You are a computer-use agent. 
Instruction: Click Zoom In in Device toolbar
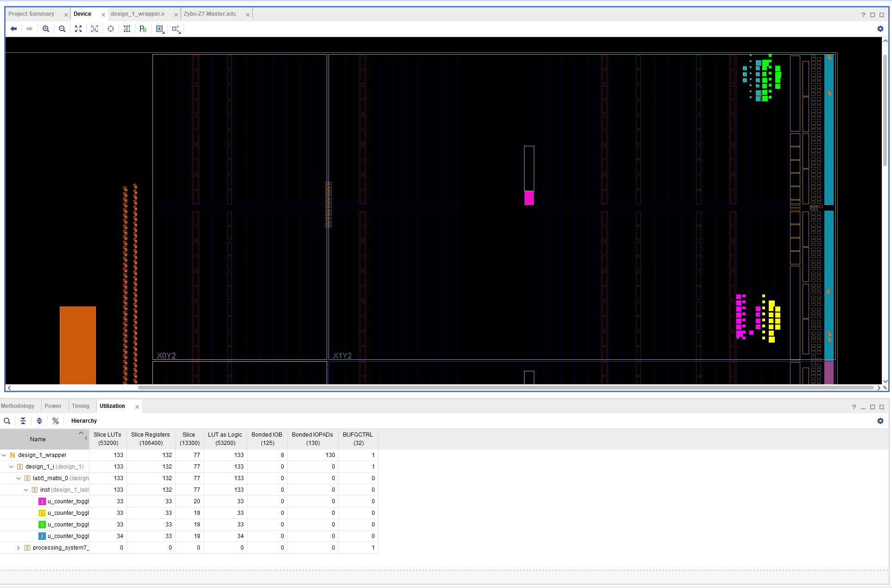point(46,29)
